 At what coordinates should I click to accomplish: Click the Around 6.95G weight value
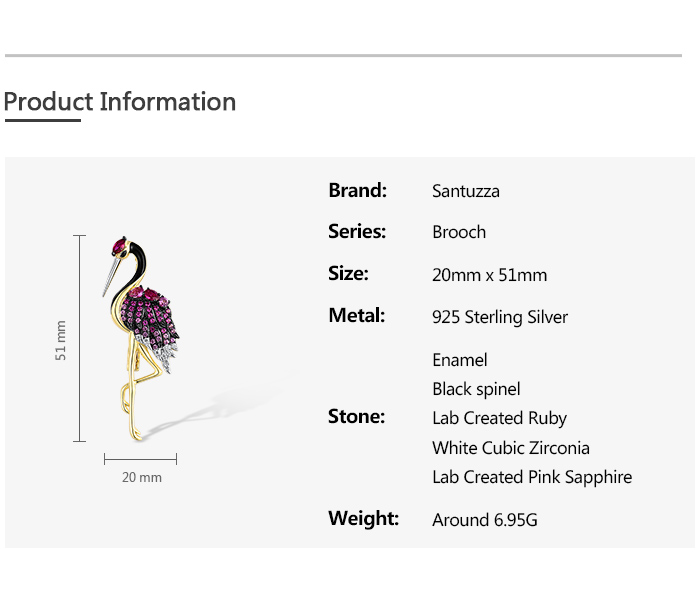(485, 520)
